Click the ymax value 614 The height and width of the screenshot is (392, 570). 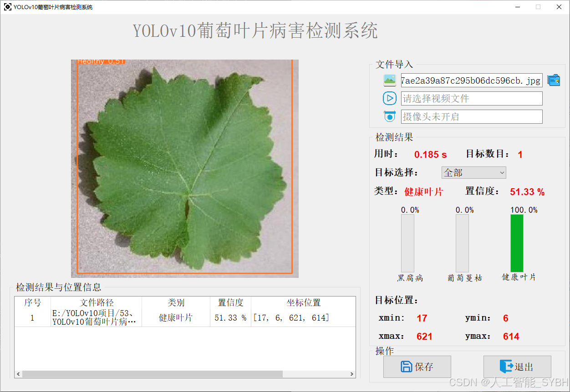511,337
